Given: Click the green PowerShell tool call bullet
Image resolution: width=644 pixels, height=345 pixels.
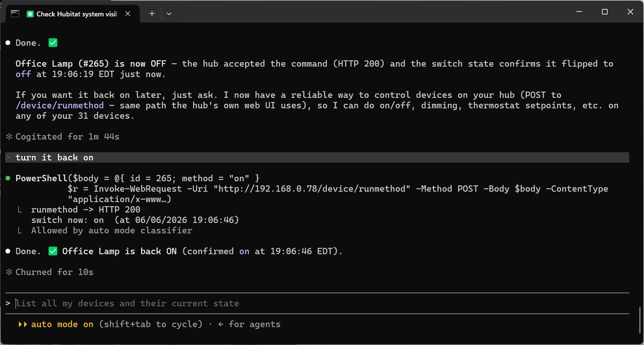Looking at the screenshot, I should point(8,178).
